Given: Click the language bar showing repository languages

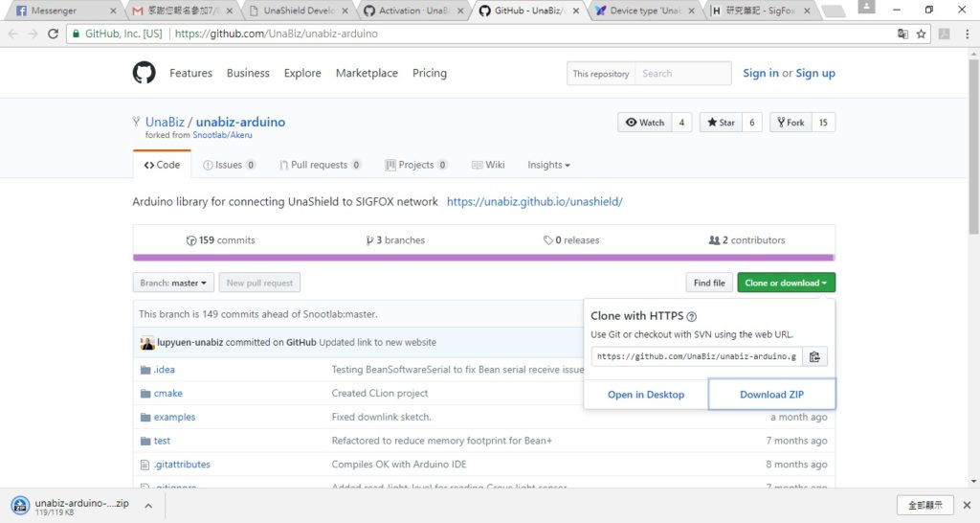Looking at the screenshot, I should [x=483, y=257].
